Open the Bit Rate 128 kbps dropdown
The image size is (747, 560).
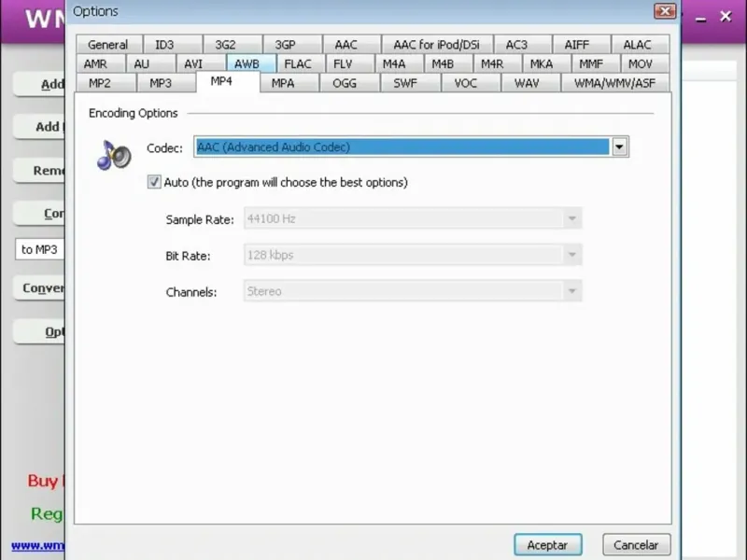(x=413, y=255)
